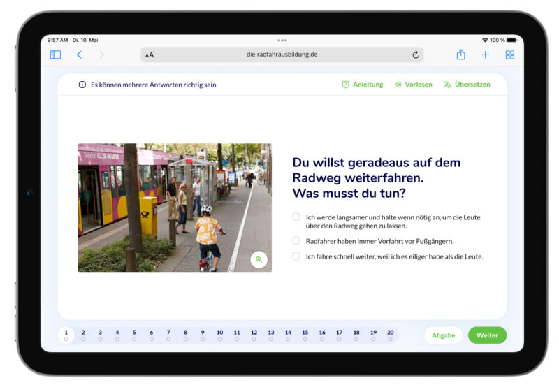
Task: Tap the 9:57 AM clock
Action: 57,40
